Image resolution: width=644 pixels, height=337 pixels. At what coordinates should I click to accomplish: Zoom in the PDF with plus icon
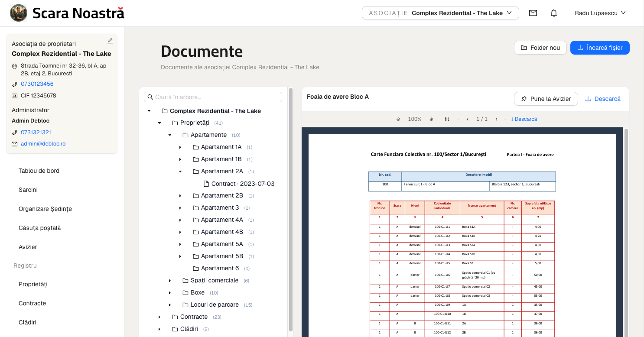(x=431, y=119)
